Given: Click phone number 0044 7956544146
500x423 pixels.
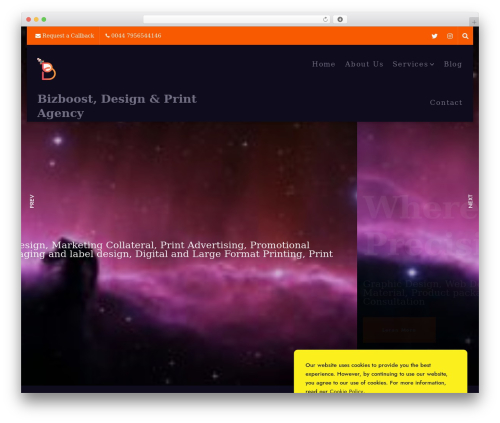Looking at the screenshot, I should point(136,36).
